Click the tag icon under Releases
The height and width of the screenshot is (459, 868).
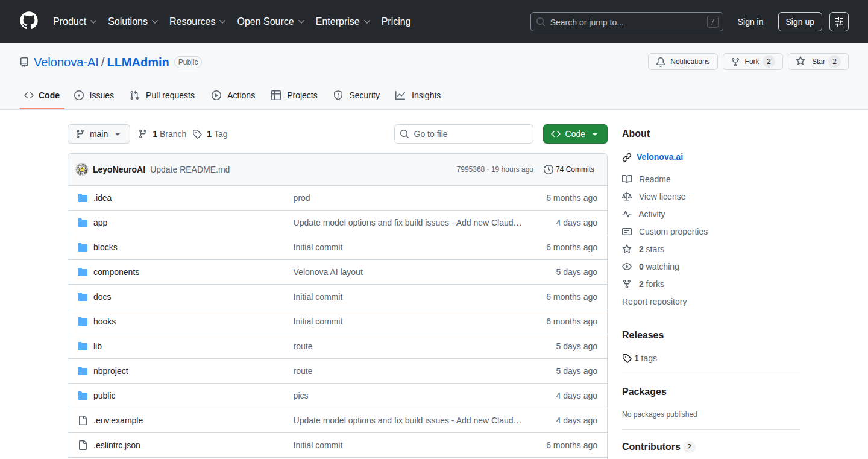click(x=627, y=358)
